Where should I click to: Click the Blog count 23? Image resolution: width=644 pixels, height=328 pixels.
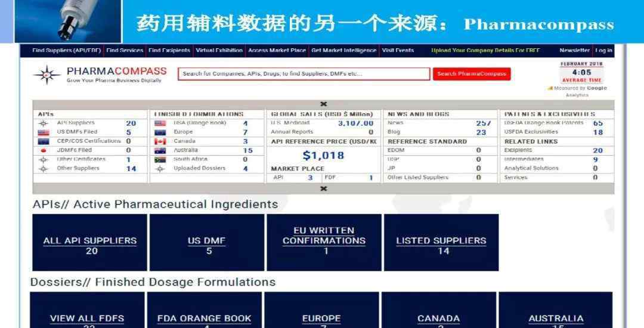click(x=481, y=132)
